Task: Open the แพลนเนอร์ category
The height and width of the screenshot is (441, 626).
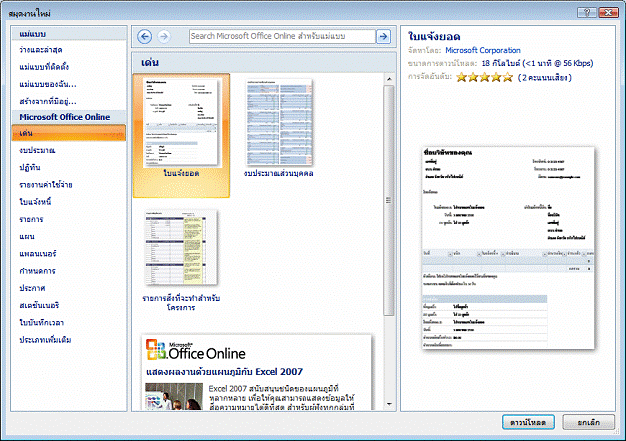Action: tap(38, 254)
